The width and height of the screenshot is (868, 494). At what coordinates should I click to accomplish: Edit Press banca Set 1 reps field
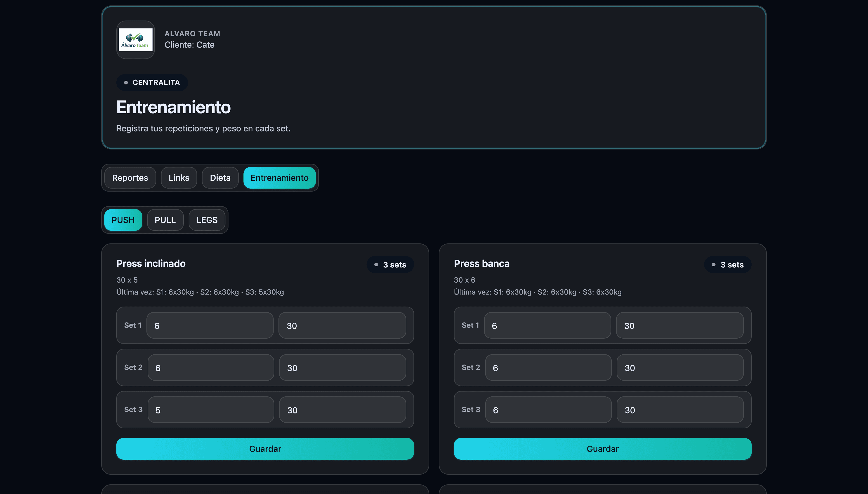[x=547, y=325]
